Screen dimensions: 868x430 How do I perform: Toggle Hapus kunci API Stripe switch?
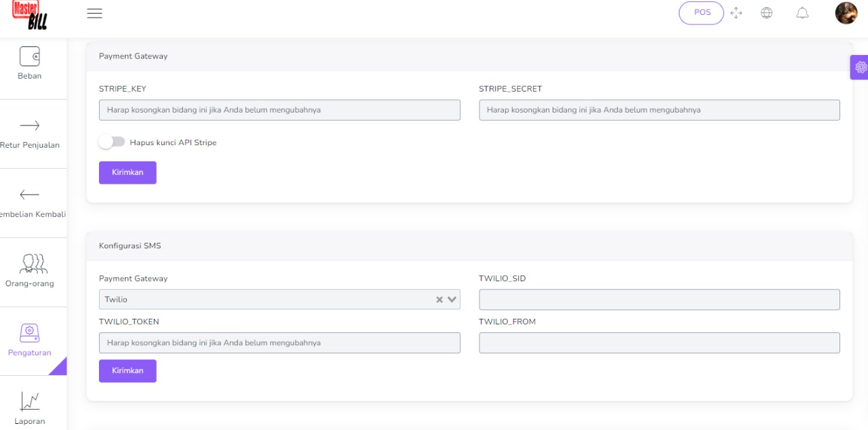point(112,142)
